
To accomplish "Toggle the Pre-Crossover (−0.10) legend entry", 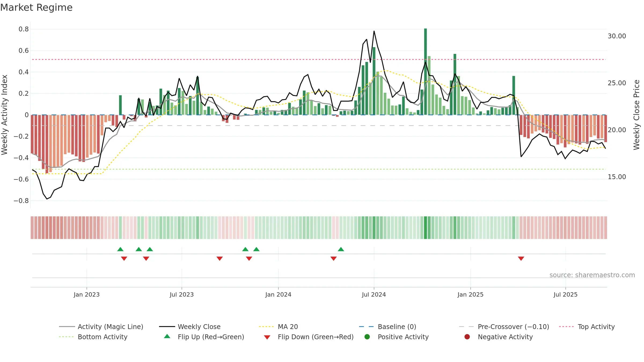I will [504, 327].
